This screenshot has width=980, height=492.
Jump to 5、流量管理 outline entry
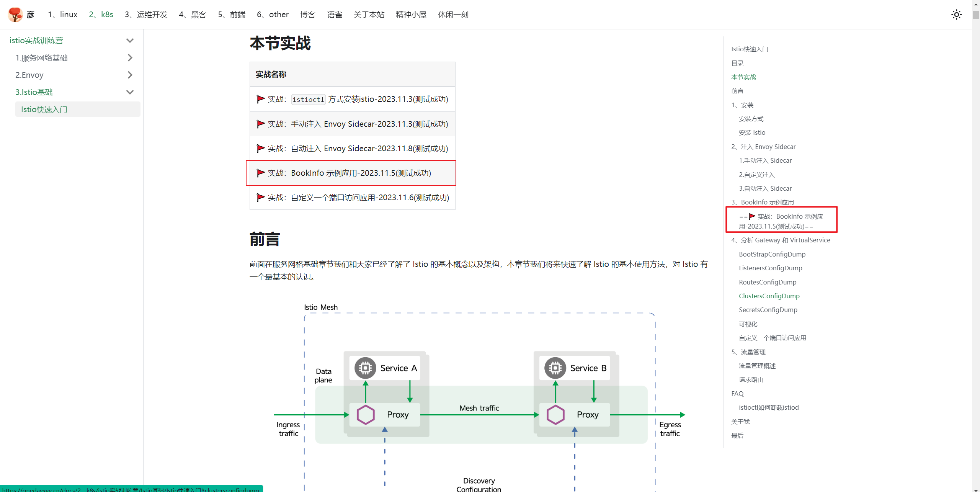(748, 352)
